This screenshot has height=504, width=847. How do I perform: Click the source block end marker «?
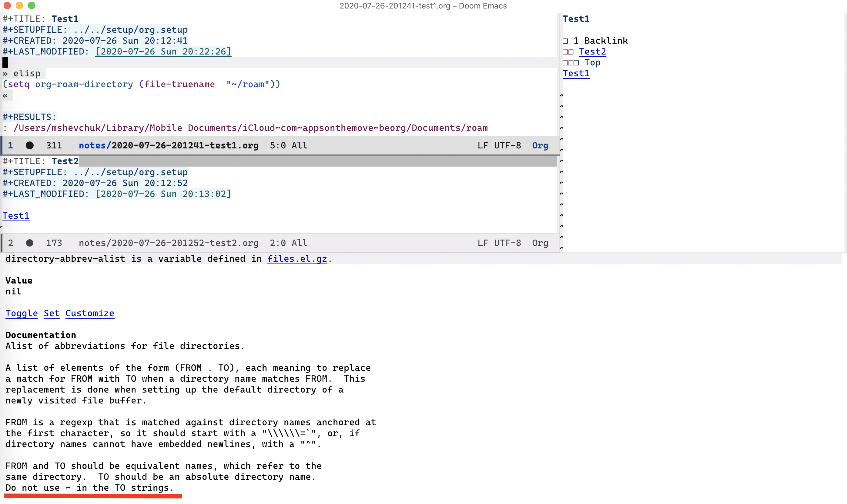point(5,95)
